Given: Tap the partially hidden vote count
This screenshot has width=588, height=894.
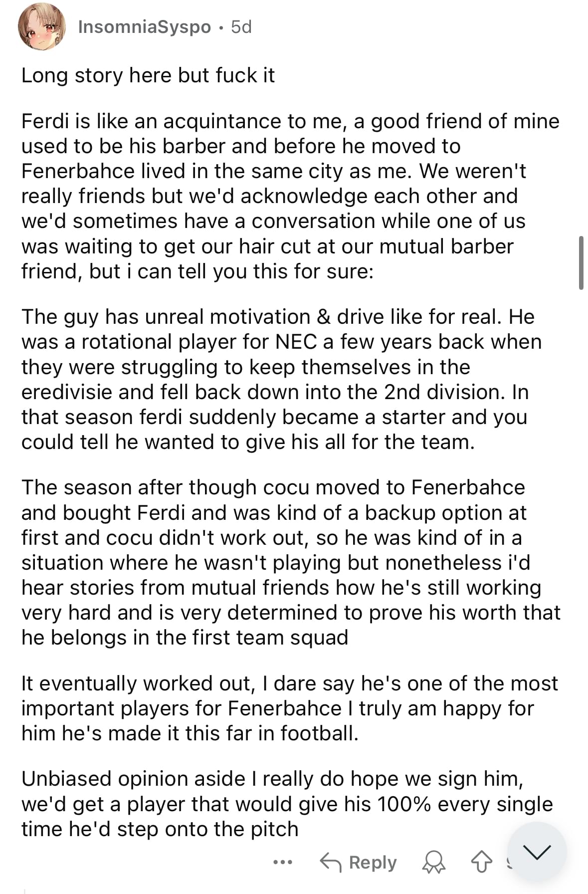Looking at the screenshot, I should (x=508, y=862).
